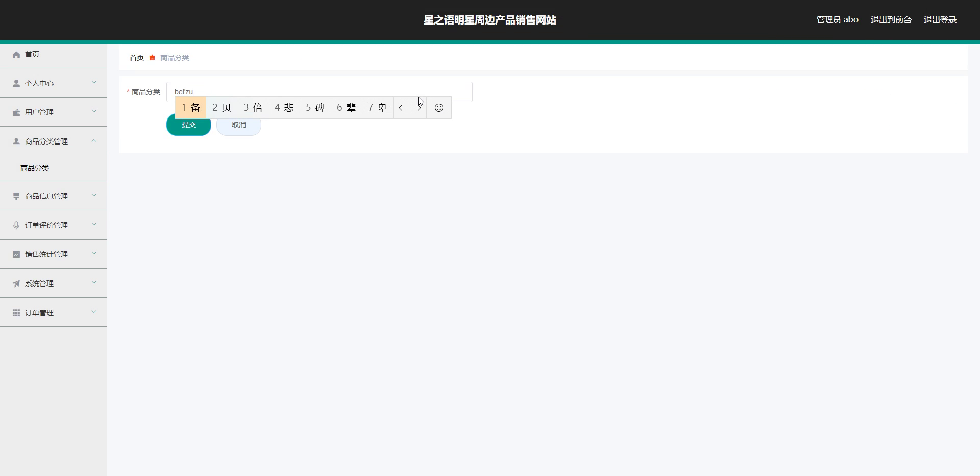Choose IME candidate 5 碑
Image resolution: width=980 pixels, height=476 pixels.
pyautogui.click(x=315, y=108)
